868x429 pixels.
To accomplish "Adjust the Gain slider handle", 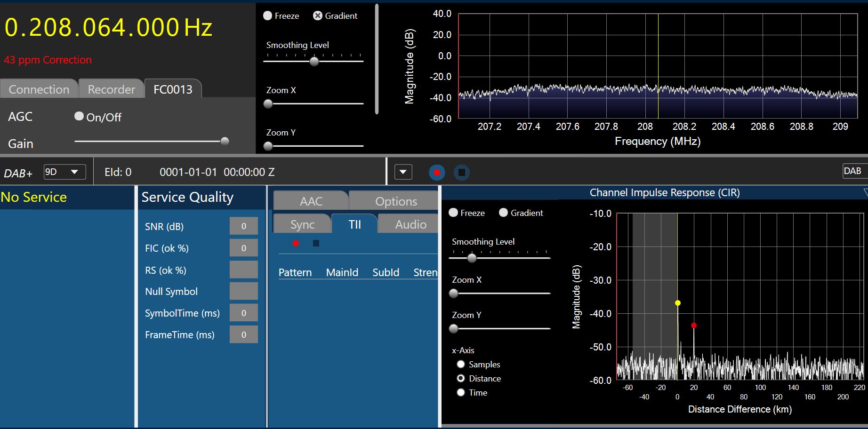I will tap(225, 141).
